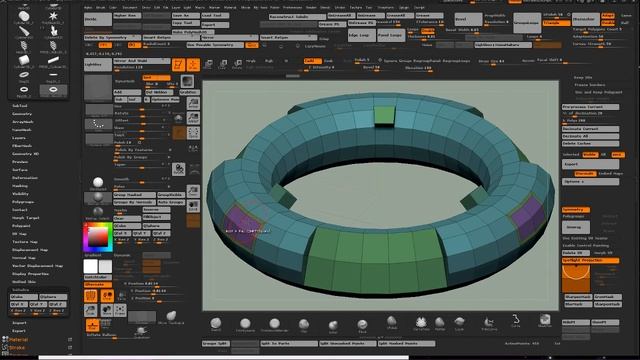
Task: Activate the orange Draw mode icon
Action: (193, 65)
